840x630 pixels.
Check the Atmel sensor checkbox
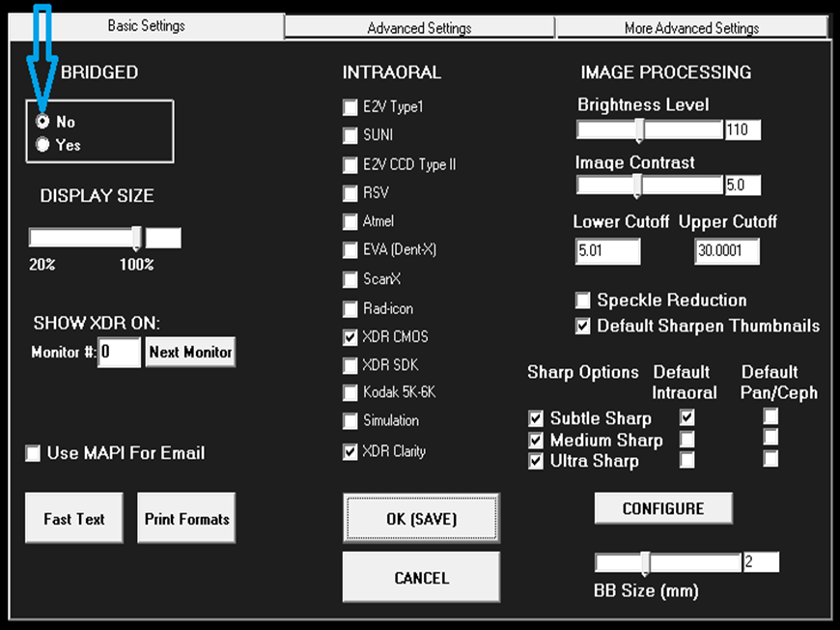(350, 221)
